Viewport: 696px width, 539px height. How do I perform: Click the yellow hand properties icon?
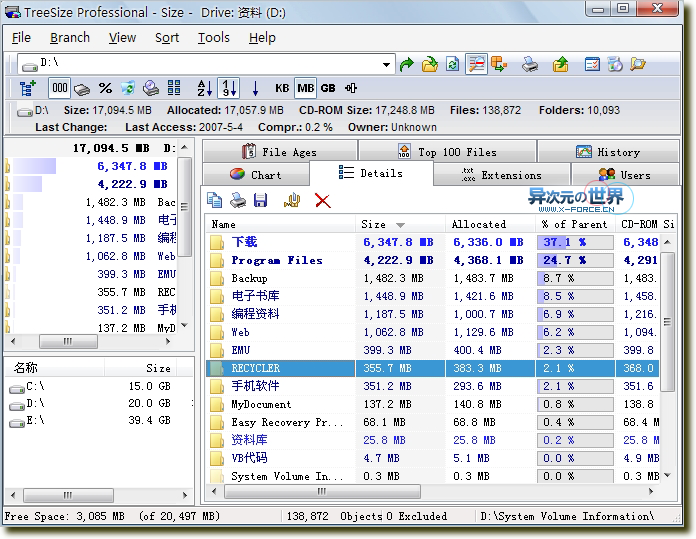click(x=292, y=200)
